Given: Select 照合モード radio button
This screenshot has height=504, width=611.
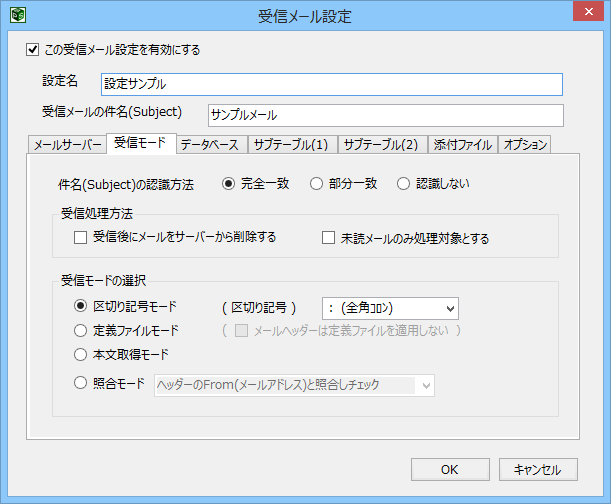Looking at the screenshot, I should [x=81, y=382].
